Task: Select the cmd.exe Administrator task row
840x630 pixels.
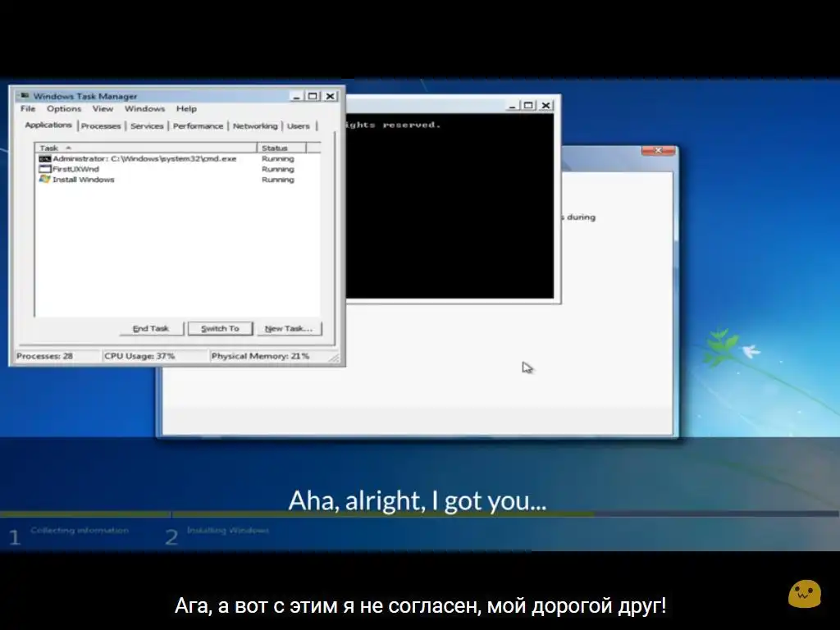Action: (x=178, y=158)
